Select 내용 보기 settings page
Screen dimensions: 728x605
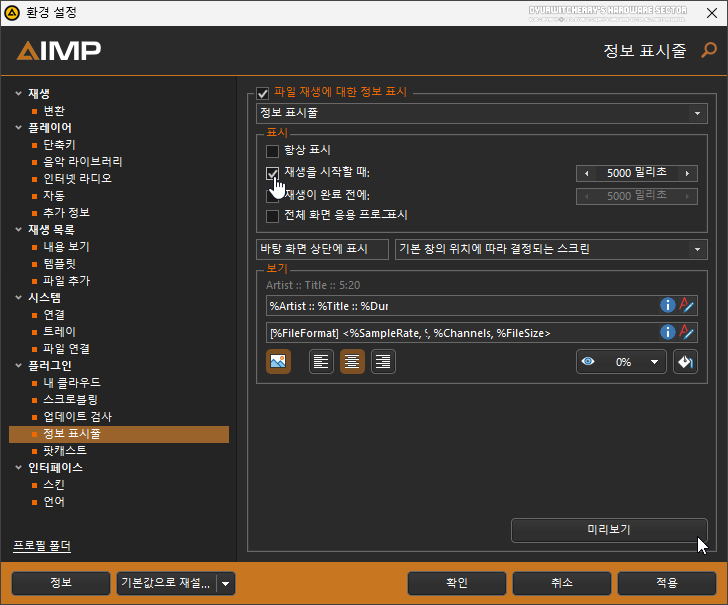(66, 247)
